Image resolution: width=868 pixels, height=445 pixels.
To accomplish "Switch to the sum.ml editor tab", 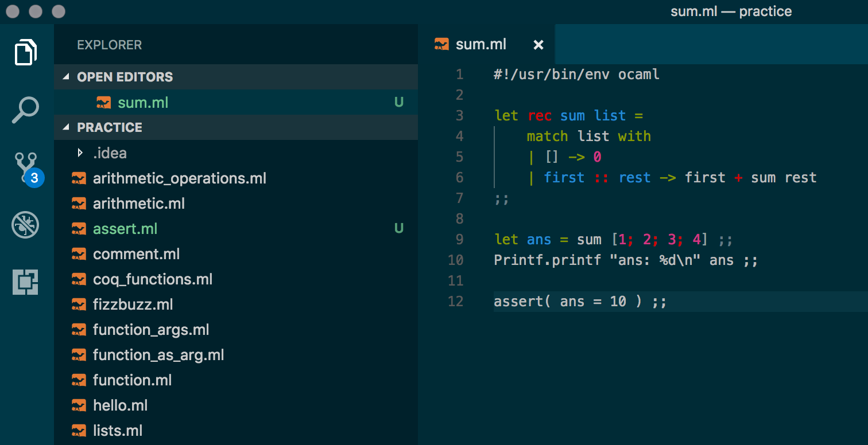I will (x=480, y=45).
